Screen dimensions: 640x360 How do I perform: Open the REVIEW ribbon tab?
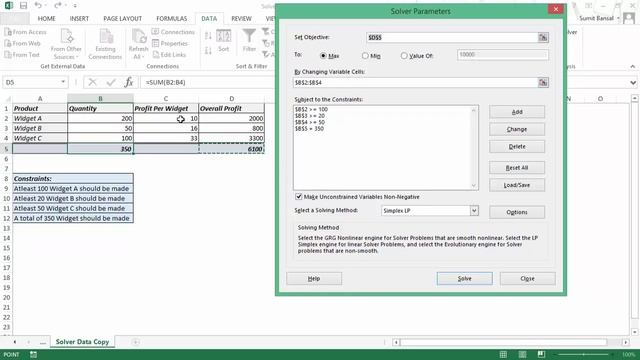[x=241, y=18]
